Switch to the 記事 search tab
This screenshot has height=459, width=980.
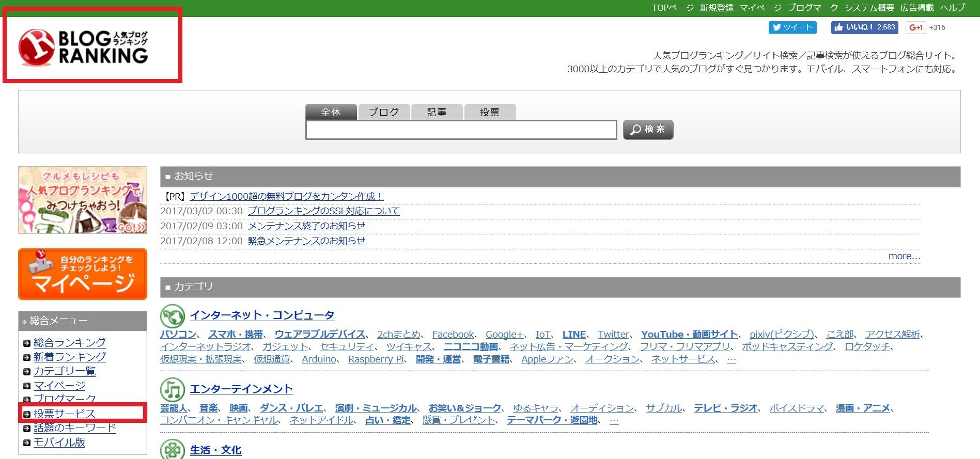437,112
